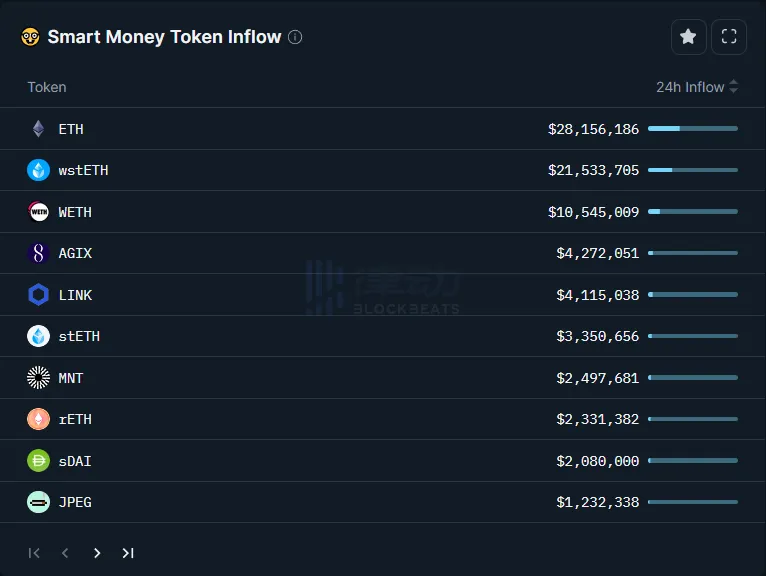The height and width of the screenshot is (576, 766).
Task: Jump to the first page
Action: [35, 553]
